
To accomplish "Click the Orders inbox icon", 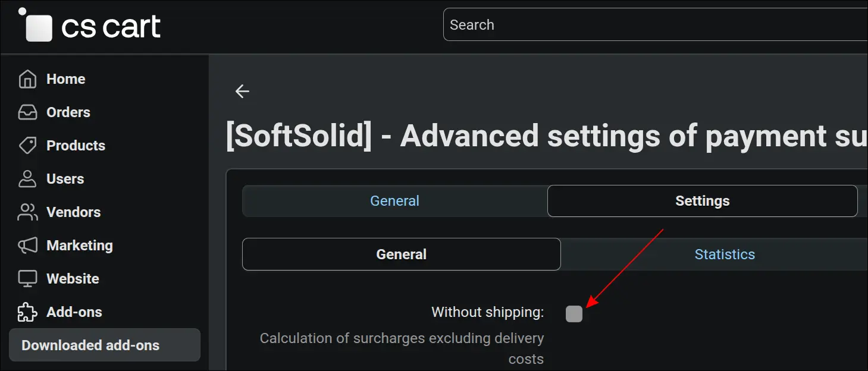I will (x=27, y=112).
